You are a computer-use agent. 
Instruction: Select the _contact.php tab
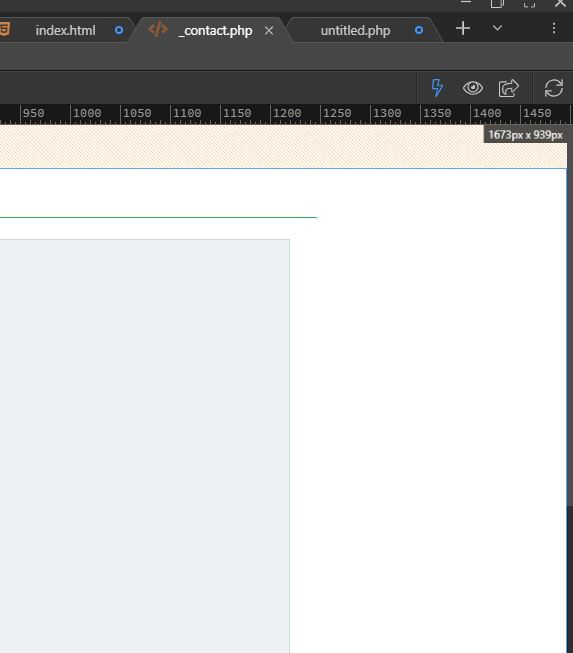[x=217, y=30]
